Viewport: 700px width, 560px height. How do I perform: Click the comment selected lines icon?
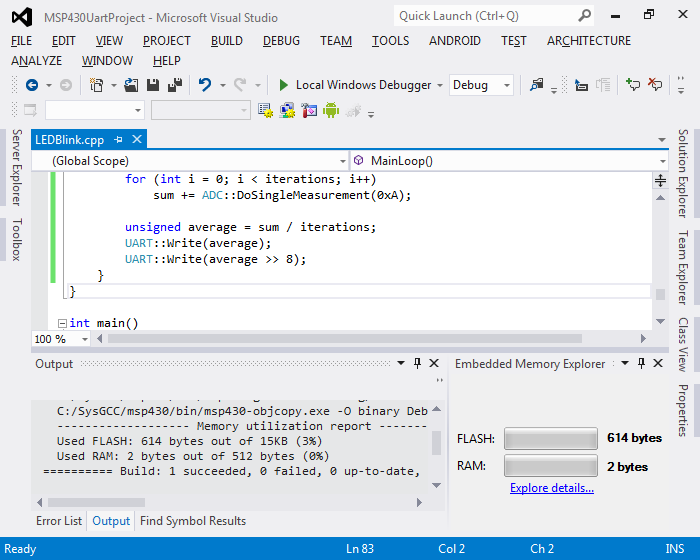point(632,86)
